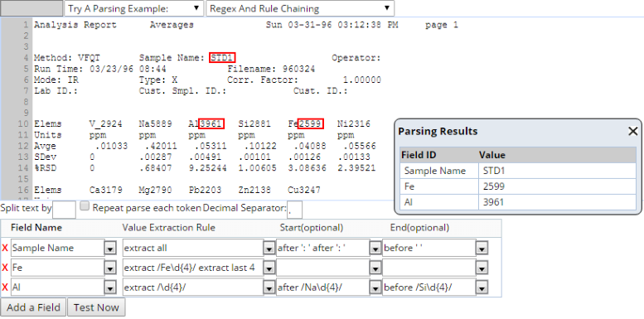The width and height of the screenshot is (644, 319).
Task: Toggle Repeat parse each token checkbox
Action: point(85,205)
